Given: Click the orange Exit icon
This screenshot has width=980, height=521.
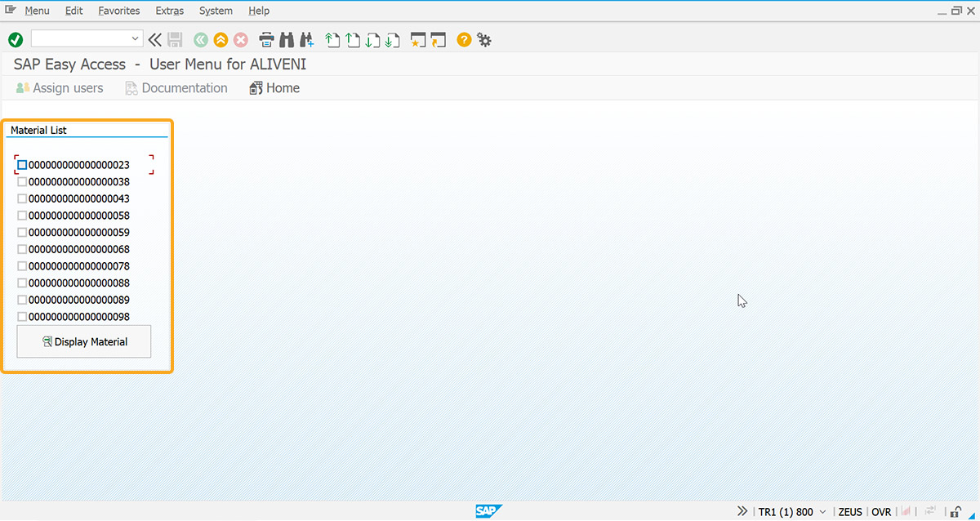Looking at the screenshot, I should [x=220, y=39].
